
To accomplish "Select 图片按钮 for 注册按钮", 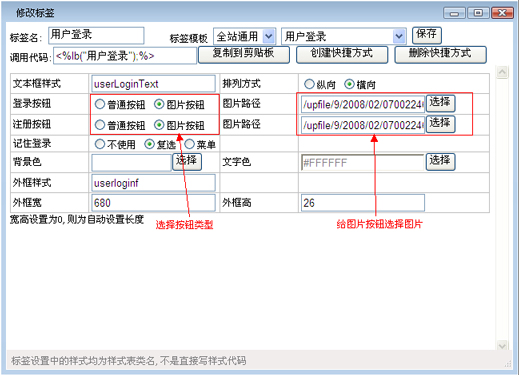I will (159, 125).
